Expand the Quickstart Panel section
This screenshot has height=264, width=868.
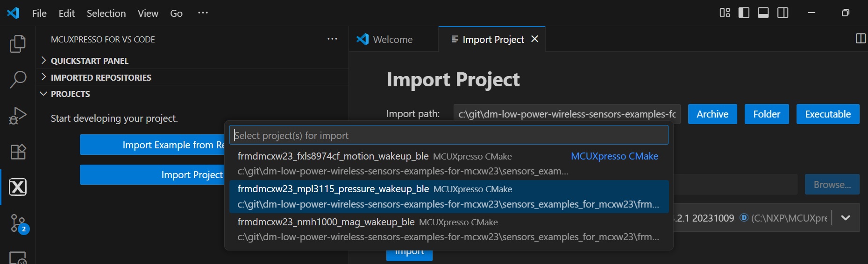(89, 61)
